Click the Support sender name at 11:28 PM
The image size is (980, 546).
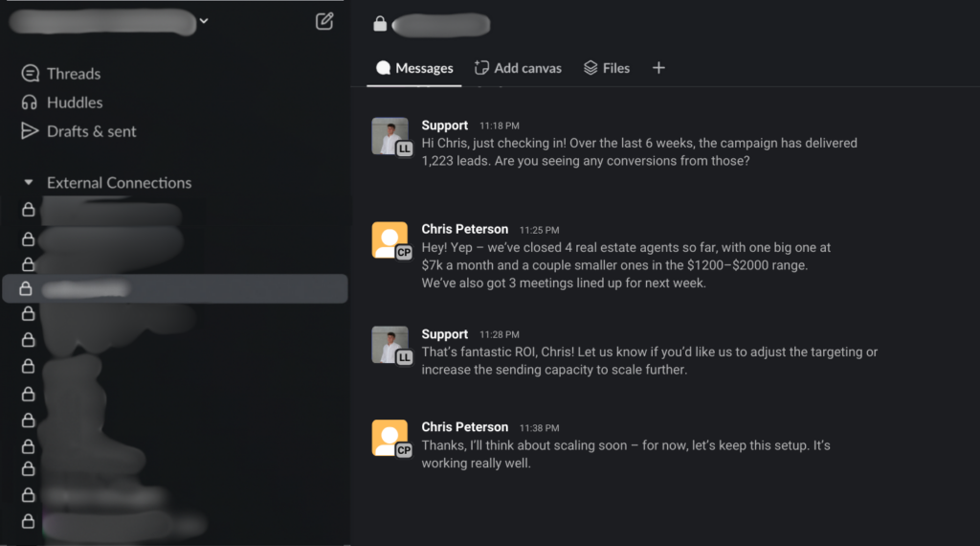(x=444, y=334)
